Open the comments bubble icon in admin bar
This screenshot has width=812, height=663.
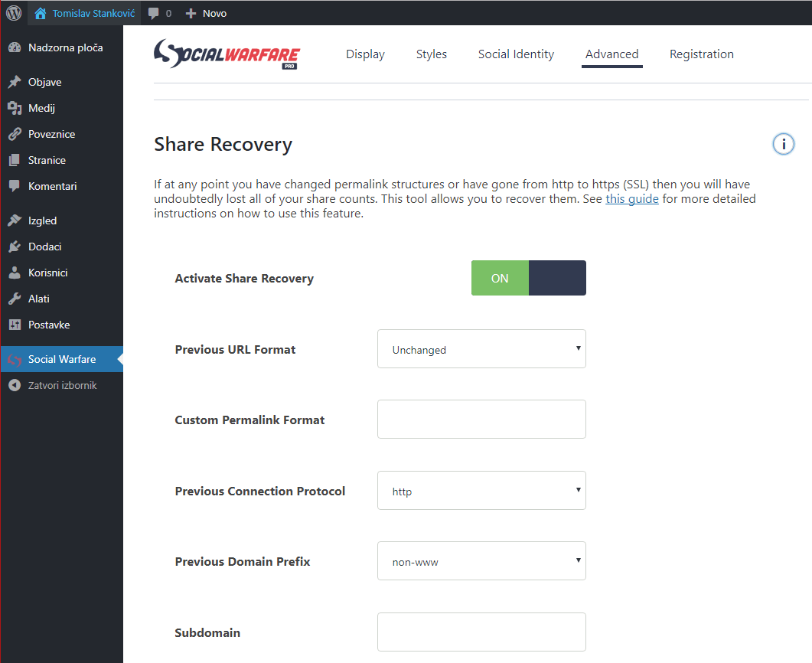pos(154,13)
